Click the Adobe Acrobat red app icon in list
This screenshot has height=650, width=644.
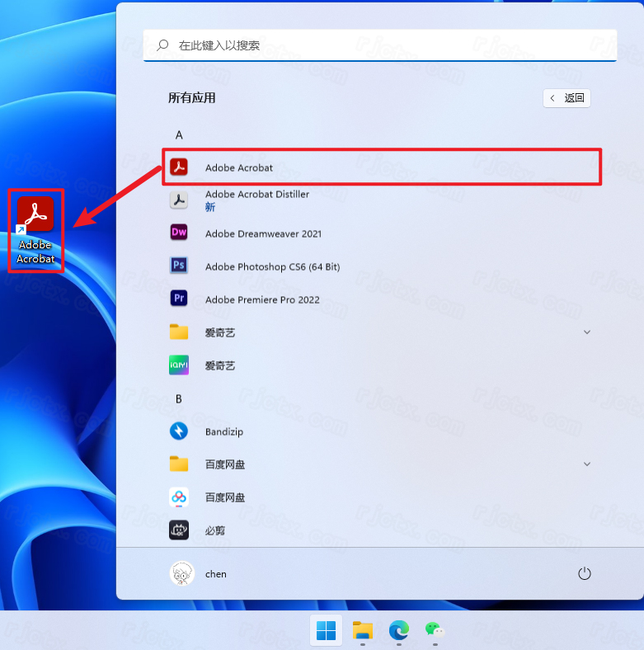179,167
